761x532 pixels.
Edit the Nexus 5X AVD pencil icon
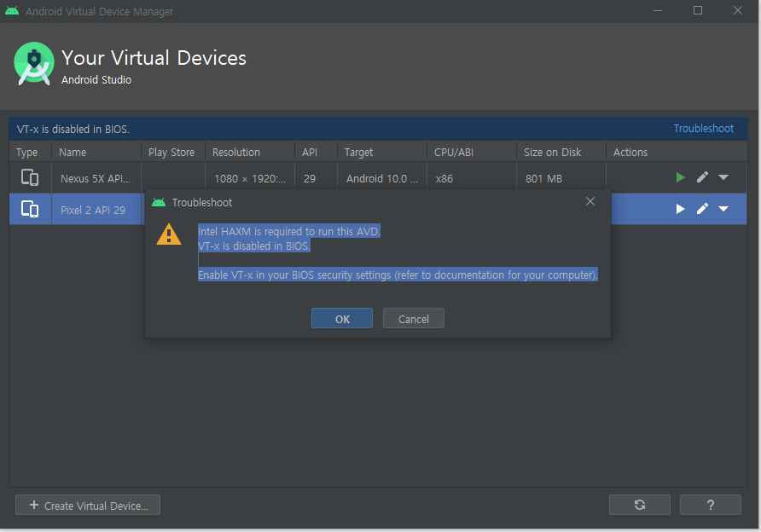tap(702, 177)
